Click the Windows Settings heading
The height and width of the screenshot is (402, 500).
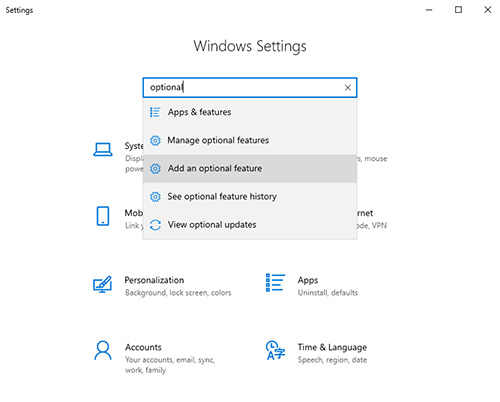(x=250, y=46)
